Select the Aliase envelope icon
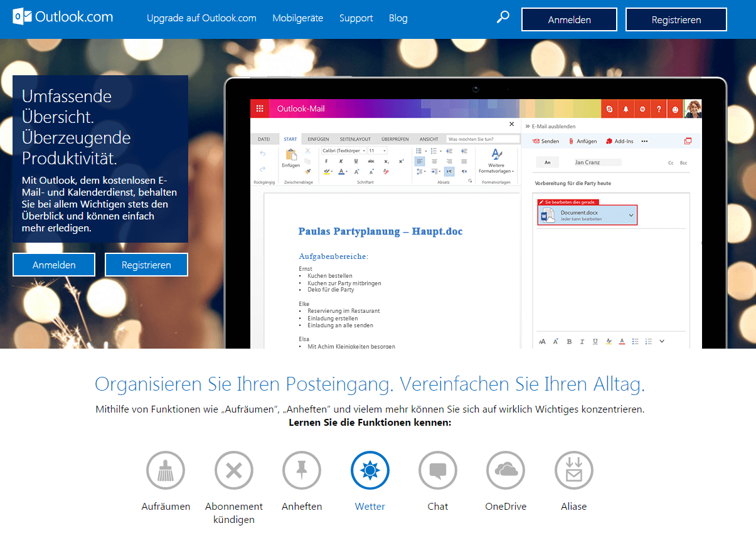 [x=573, y=470]
